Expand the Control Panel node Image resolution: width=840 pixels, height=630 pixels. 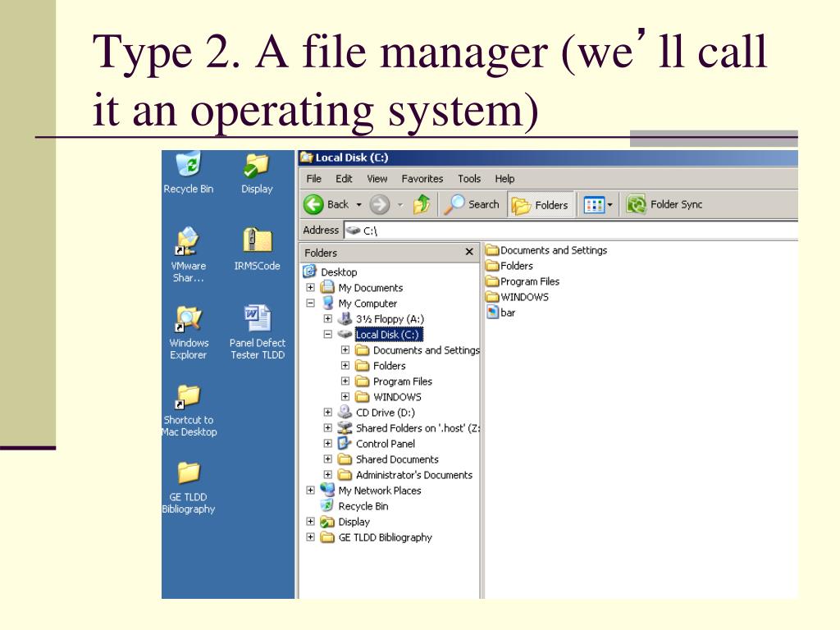(328, 443)
